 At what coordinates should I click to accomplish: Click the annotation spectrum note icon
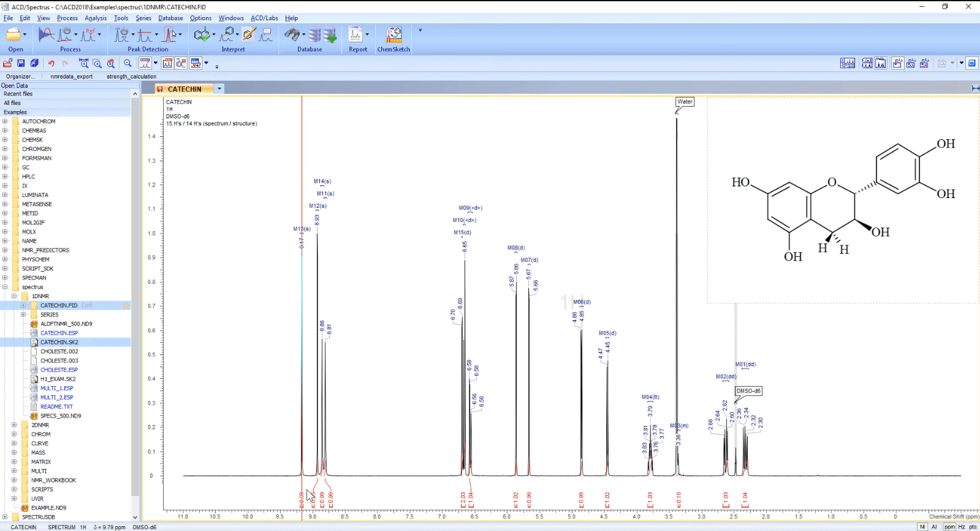266,35
